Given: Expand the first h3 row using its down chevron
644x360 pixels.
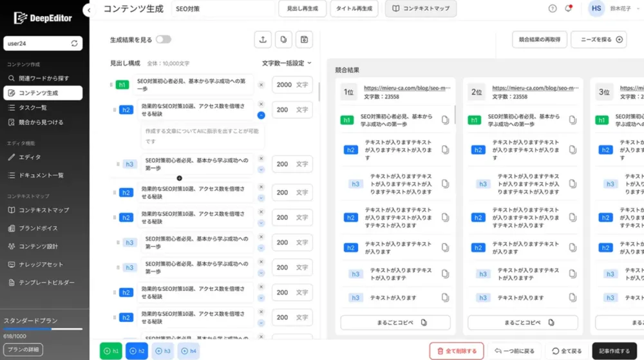Looking at the screenshot, I should click(x=261, y=169).
